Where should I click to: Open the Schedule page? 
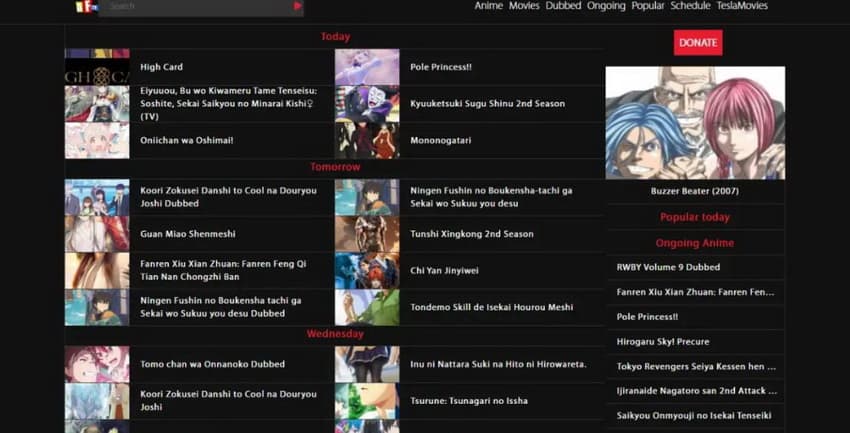(x=690, y=6)
